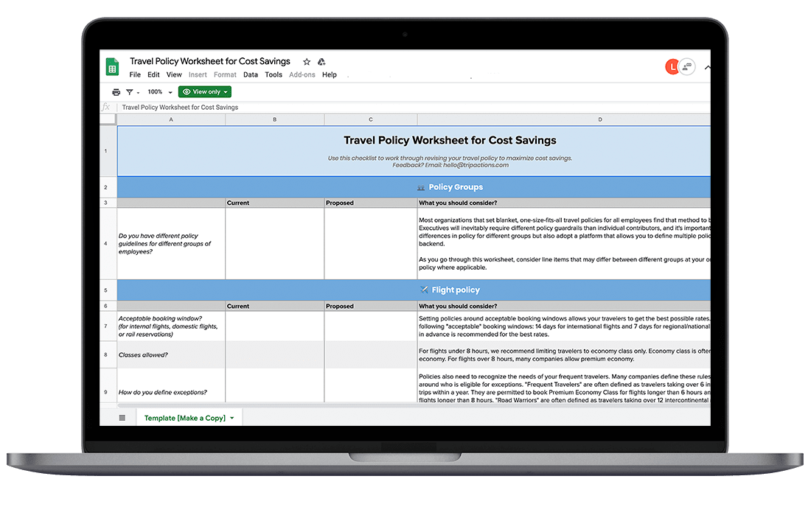Image resolution: width=811 pixels, height=532 pixels.
Task: Select row 7 header
Action: 108,326
